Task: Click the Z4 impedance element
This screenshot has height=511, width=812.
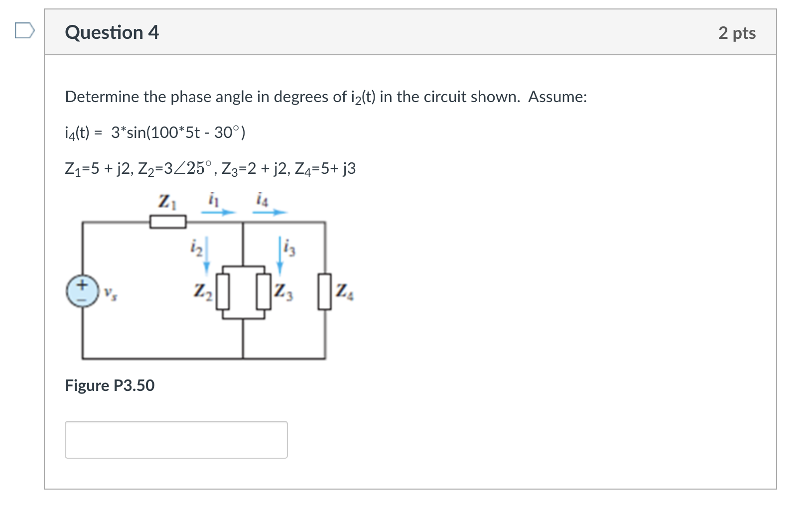Action: [x=325, y=291]
